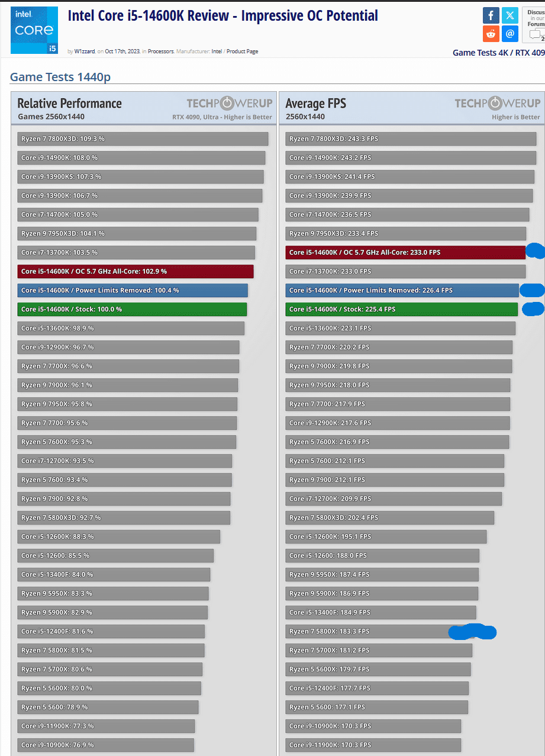Screen dimensions: 545x756
Task: Select Ryzen 5 5600X: 179.7 FPS bar
Action: (x=378, y=669)
